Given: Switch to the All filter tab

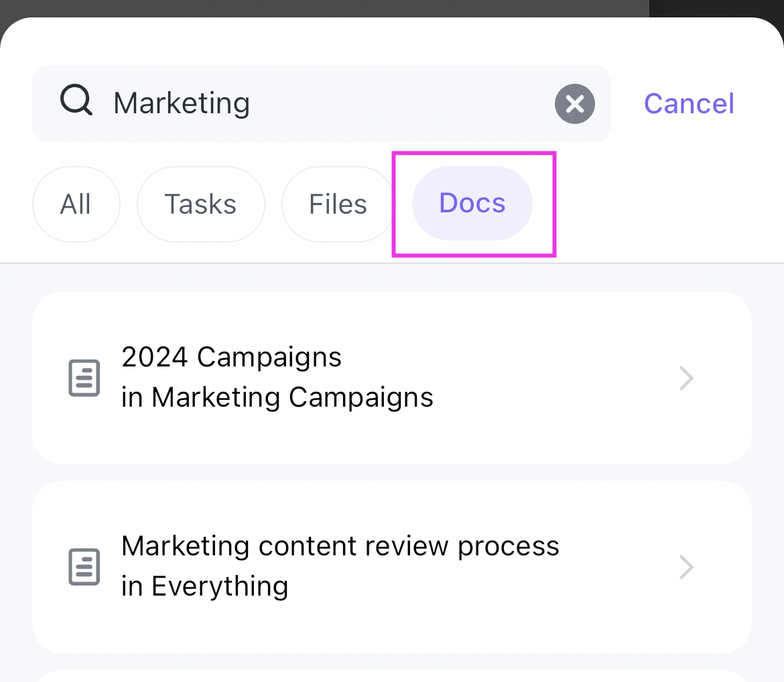Looking at the screenshot, I should [x=76, y=204].
